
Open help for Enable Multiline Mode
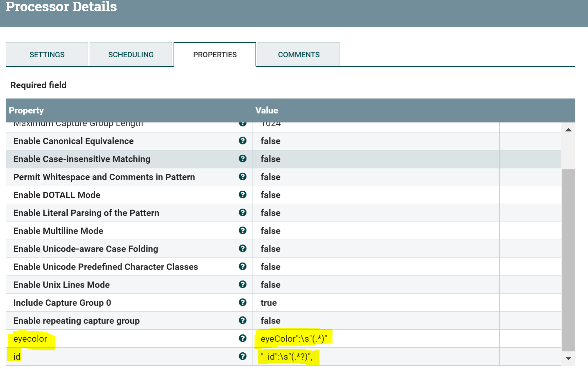[x=243, y=231]
